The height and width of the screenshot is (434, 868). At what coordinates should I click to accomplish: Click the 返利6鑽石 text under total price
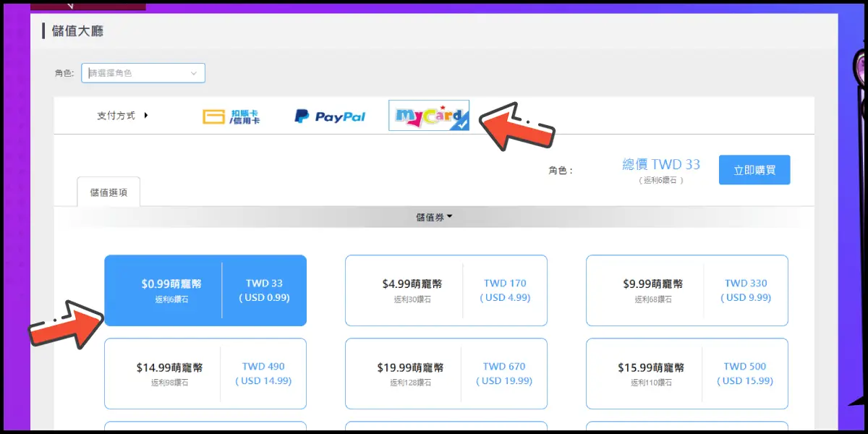pos(661,180)
